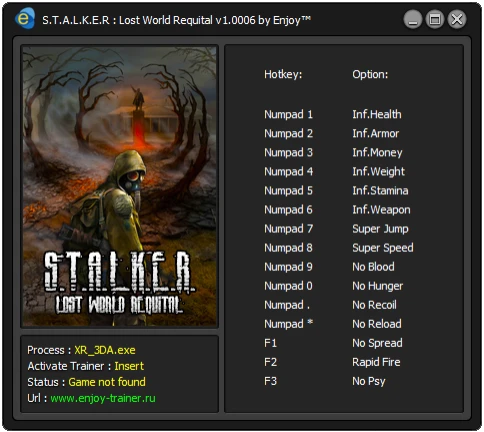This screenshot has width=484, height=432.
Task: Click the 'Process :' label
Action: (49, 350)
